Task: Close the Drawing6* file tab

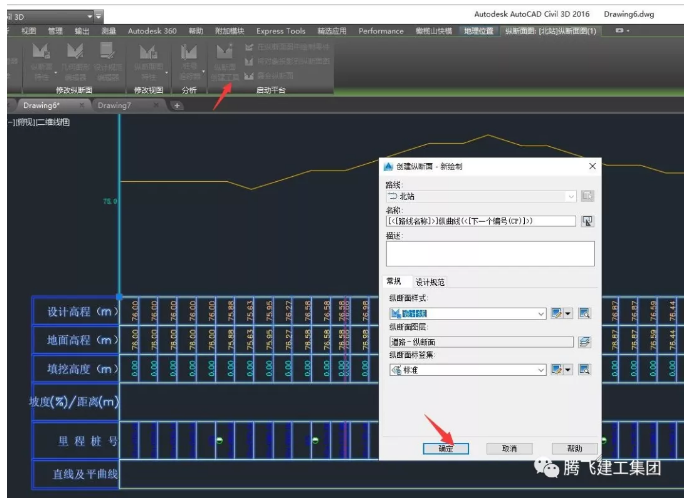Action: click(x=82, y=105)
